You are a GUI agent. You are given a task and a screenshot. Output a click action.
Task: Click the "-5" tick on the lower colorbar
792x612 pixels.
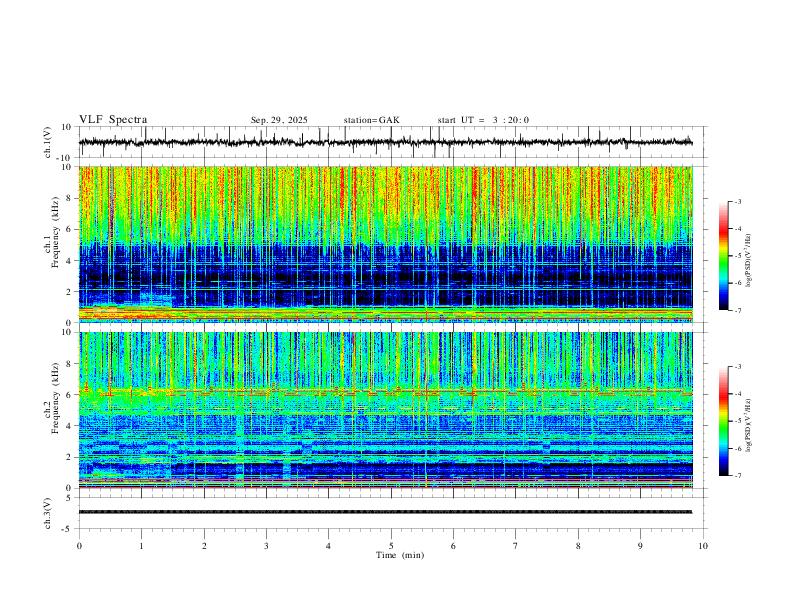(x=737, y=421)
